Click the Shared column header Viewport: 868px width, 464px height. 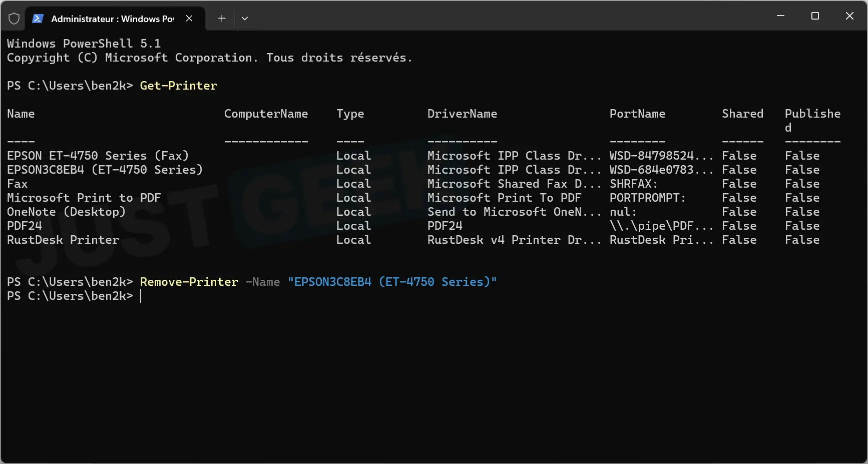click(743, 114)
